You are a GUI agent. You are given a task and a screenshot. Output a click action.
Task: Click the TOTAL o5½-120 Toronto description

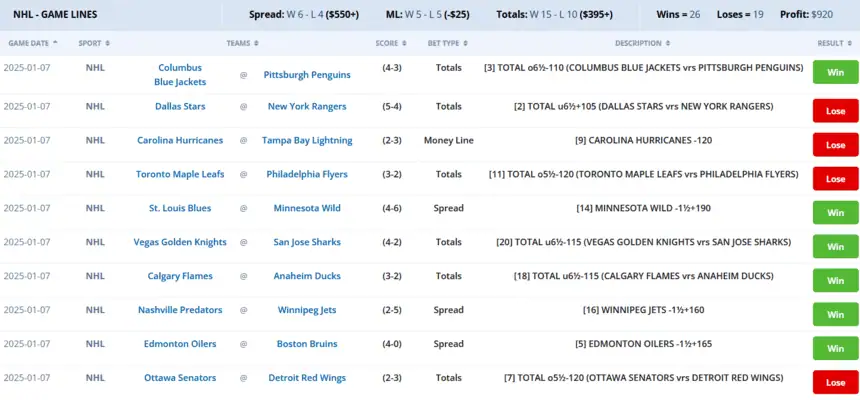[x=643, y=174]
